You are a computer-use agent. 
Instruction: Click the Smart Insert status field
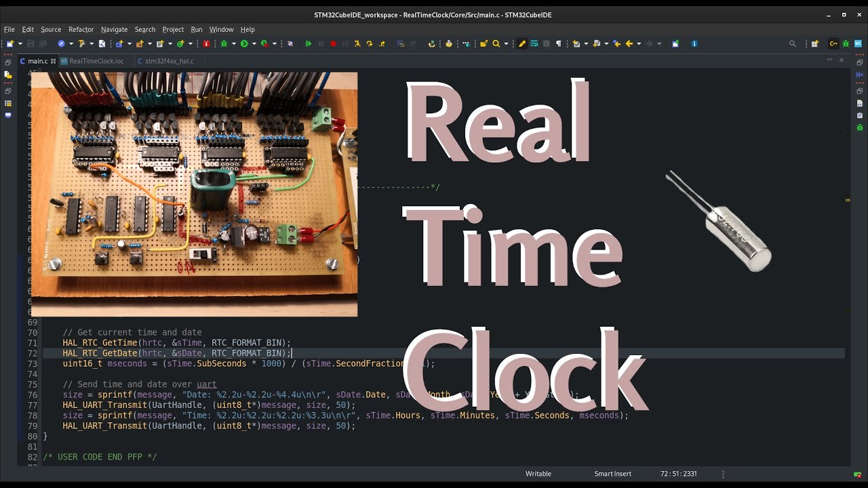point(613,474)
